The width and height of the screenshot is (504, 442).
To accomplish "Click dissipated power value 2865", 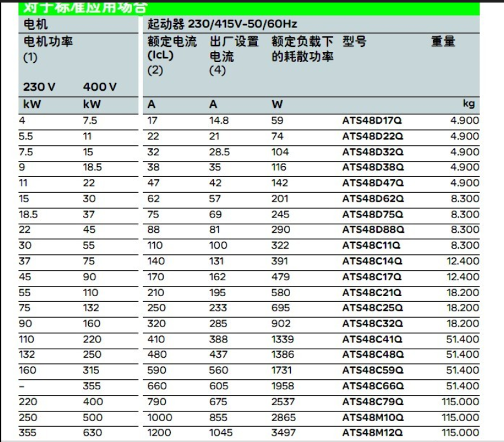I will [x=283, y=417].
